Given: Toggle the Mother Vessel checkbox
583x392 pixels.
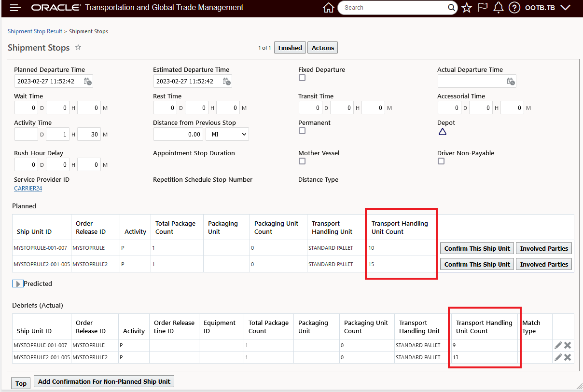Looking at the screenshot, I should [x=302, y=161].
